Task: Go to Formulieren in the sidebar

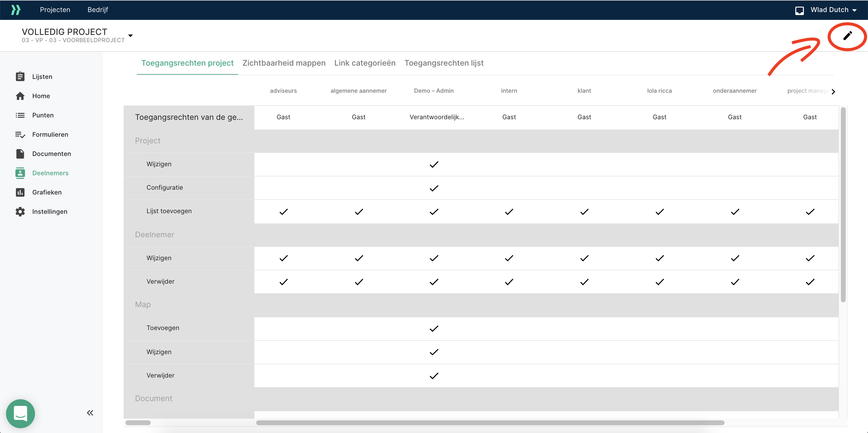Action: coord(50,135)
